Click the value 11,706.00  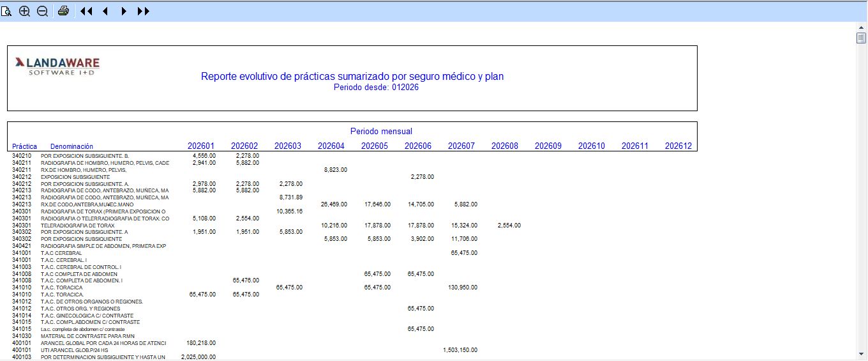[x=464, y=240]
